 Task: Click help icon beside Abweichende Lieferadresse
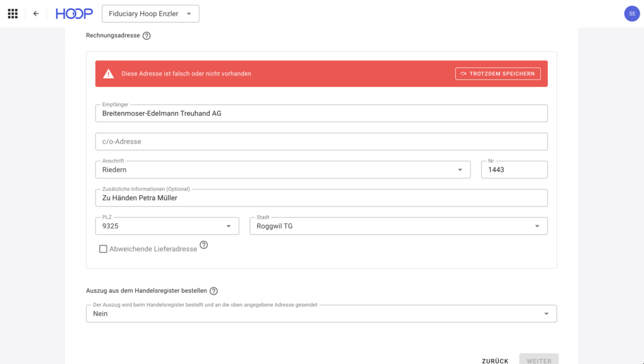point(204,245)
